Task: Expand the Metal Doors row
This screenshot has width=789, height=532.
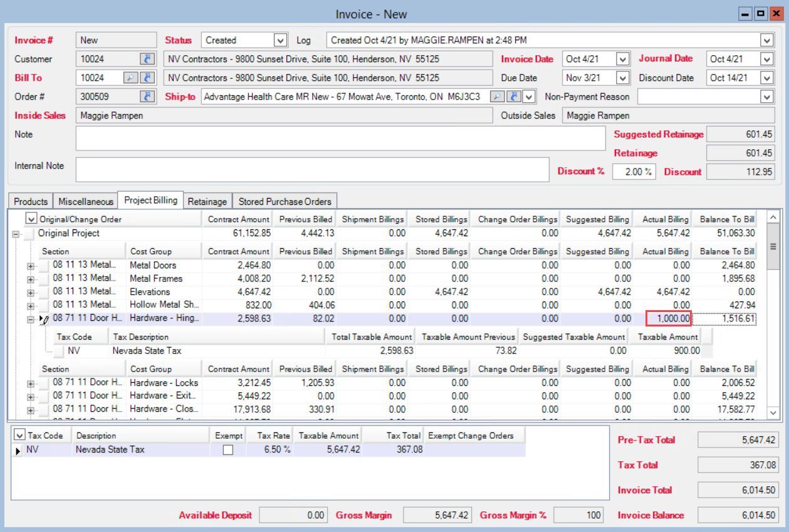Action: pyautogui.click(x=30, y=266)
